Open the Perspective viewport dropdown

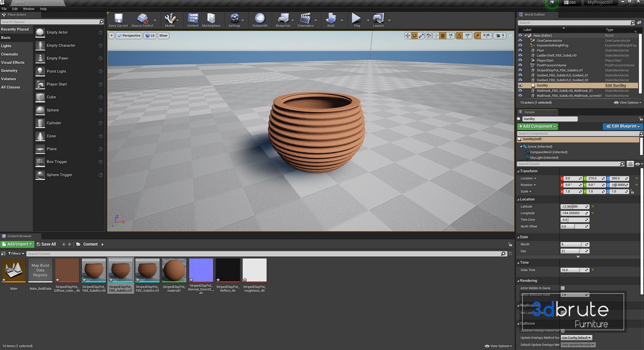tap(129, 35)
